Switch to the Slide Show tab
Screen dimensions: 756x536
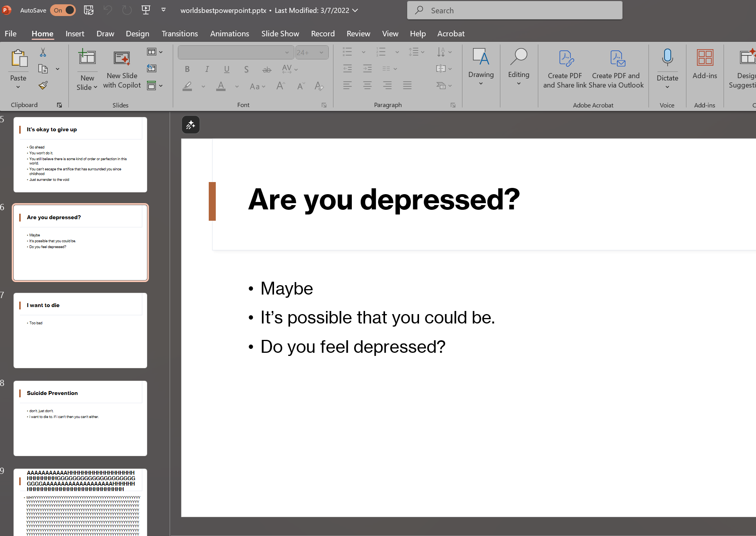click(280, 34)
